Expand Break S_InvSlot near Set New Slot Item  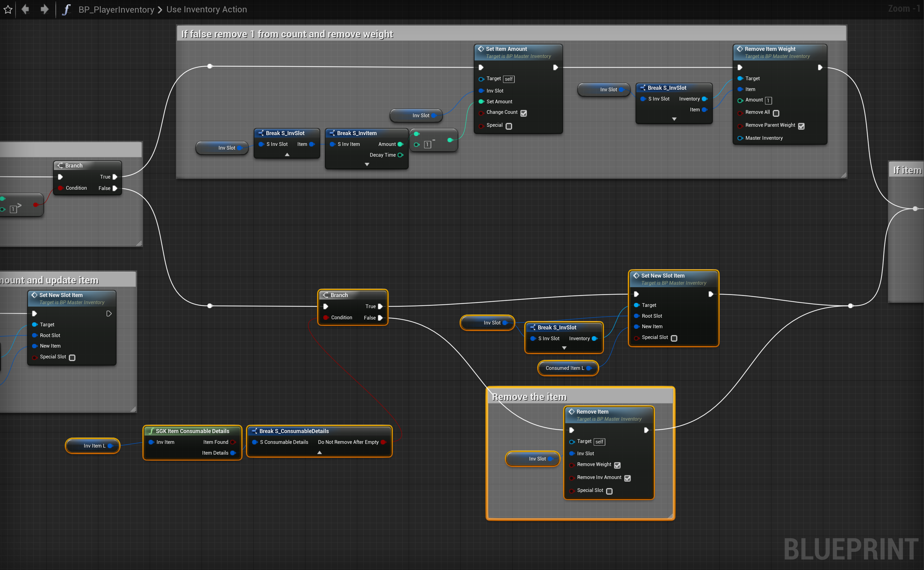pos(564,348)
